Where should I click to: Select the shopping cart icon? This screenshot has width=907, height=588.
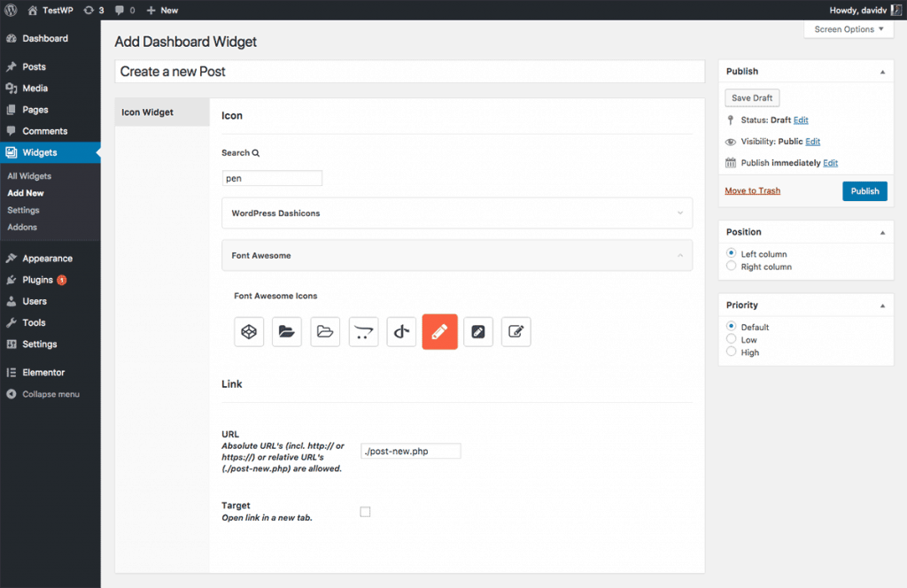click(363, 331)
